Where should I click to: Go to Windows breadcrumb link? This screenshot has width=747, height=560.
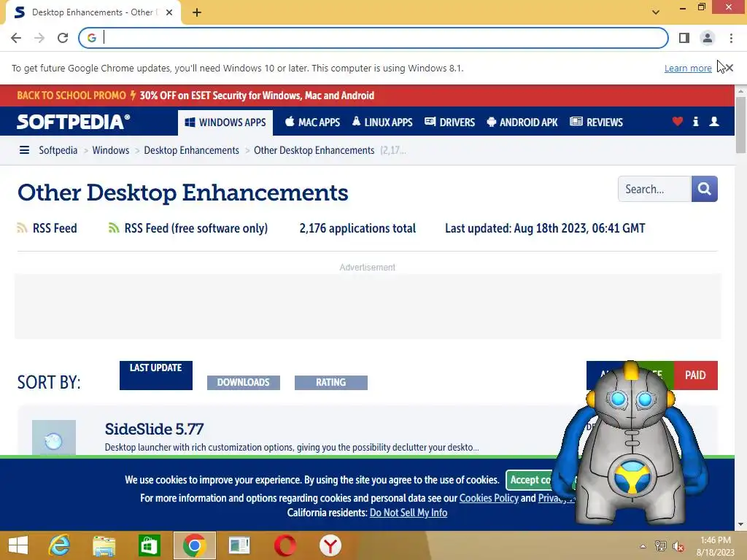111,150
